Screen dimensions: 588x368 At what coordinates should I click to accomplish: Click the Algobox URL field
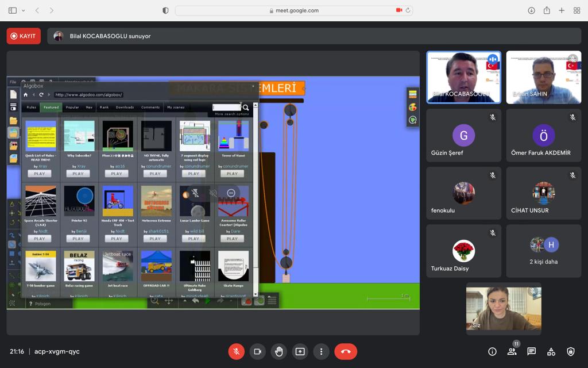(x=88, y=95)
